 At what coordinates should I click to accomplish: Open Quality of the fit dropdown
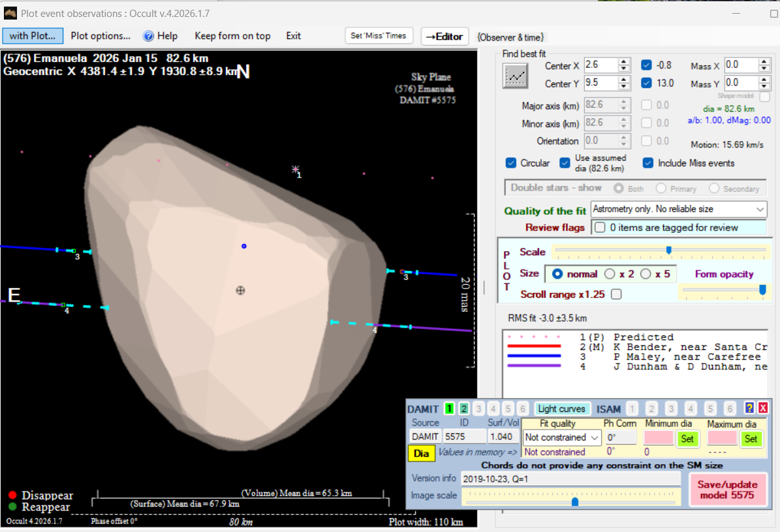pos(679,210)
